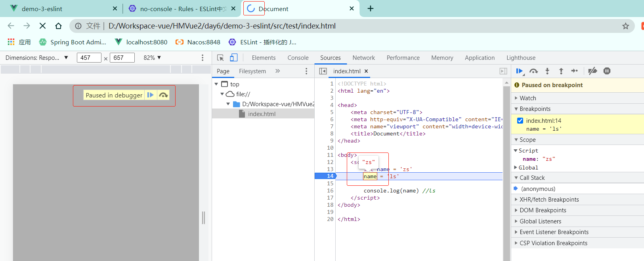The width and height of the screenshot is (644, 261).
Task: Open the Nacos:8848 bookmark
Action: [x=198, y=42]
